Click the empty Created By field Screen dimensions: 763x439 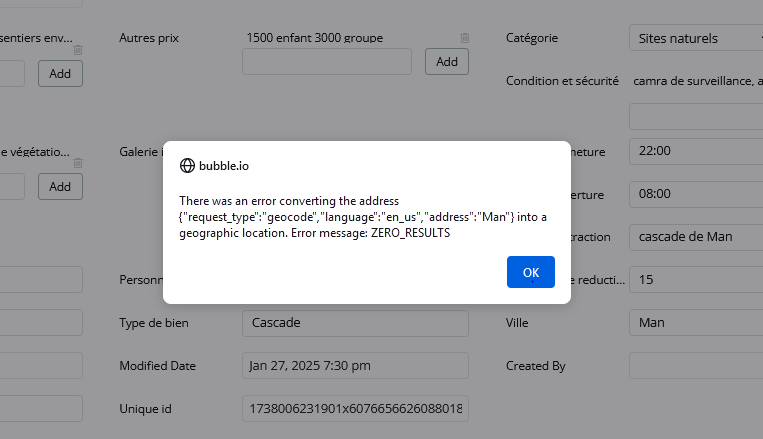pos(695,366)
